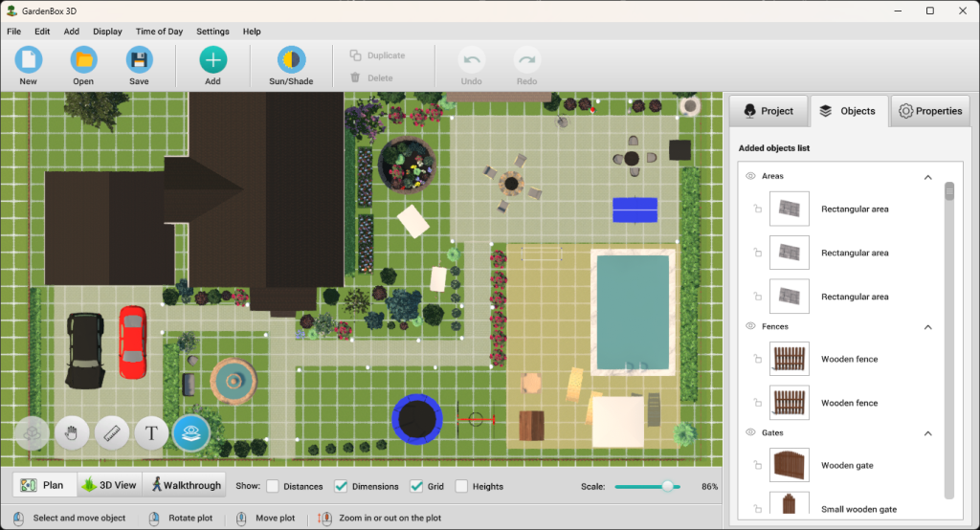Uncheck the Dimensions checkbox

[341, 486]
